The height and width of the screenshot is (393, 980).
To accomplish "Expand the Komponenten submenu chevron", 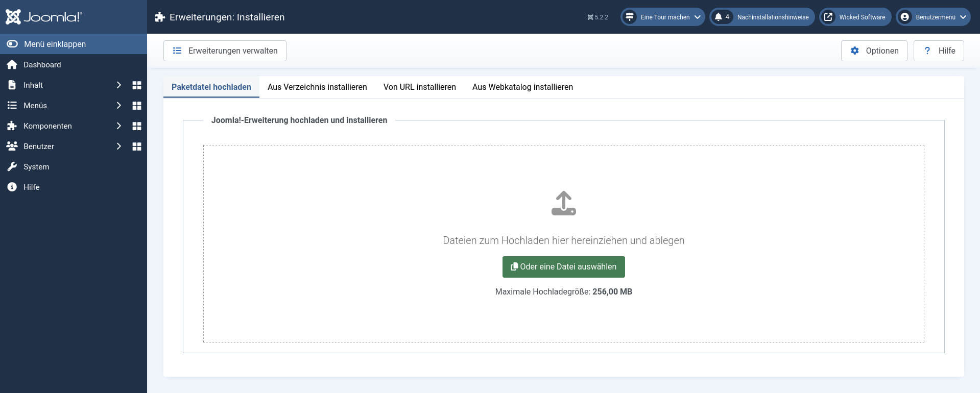I will pos(118,126).
